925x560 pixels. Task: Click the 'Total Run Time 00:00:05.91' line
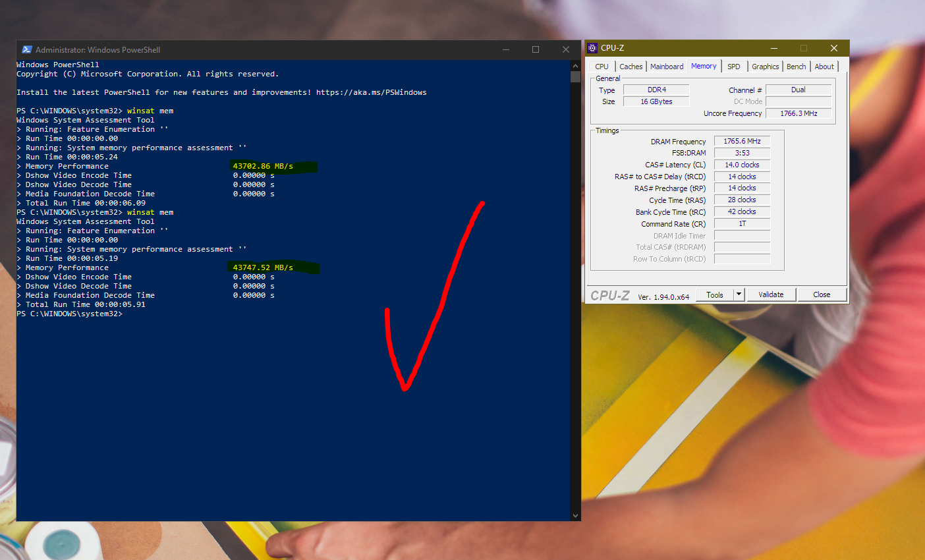click(x=81, y=304)
